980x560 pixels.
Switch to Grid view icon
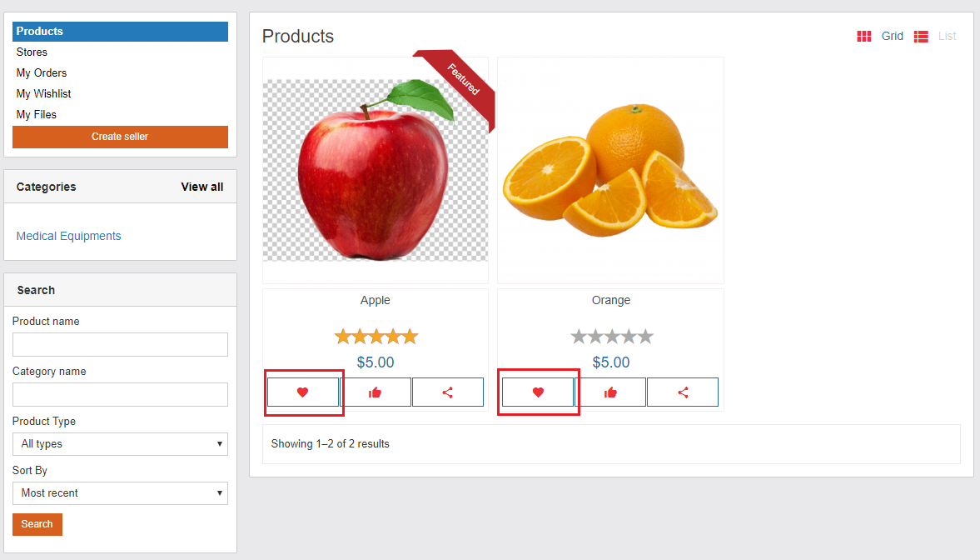pyautogui.click(x=864, y=37)
